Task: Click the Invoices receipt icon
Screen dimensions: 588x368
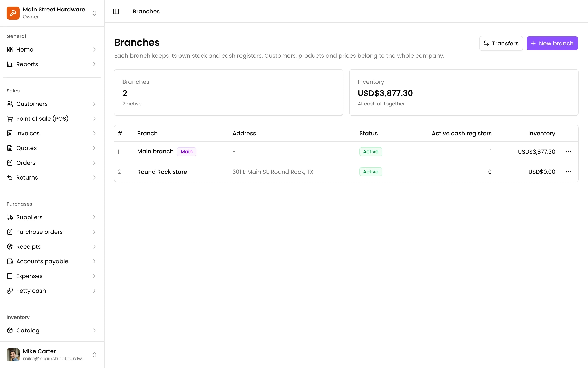Action: pyautogui.click(x=10, y=133)
